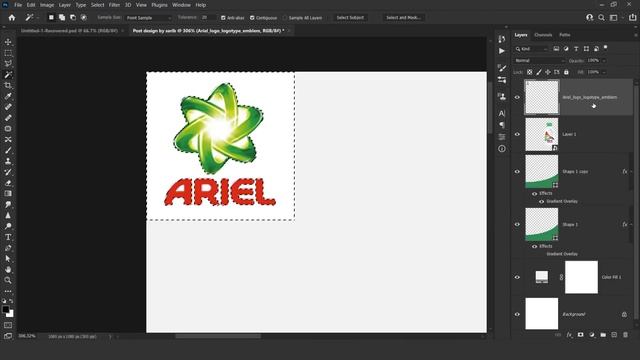Collapse effects on Shape 1 copy layer
Viewport: 640px width, 360px height.
pyautogui.click(x=631, y=171)
